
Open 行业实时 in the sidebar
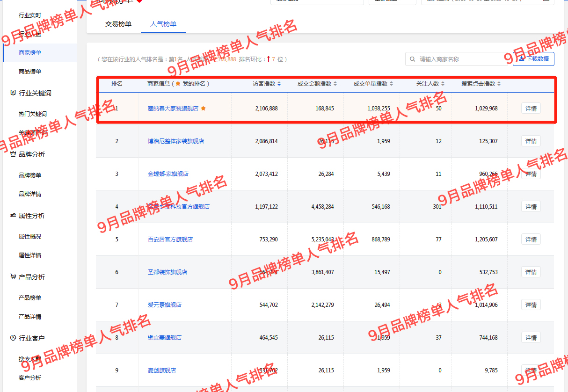30,15
